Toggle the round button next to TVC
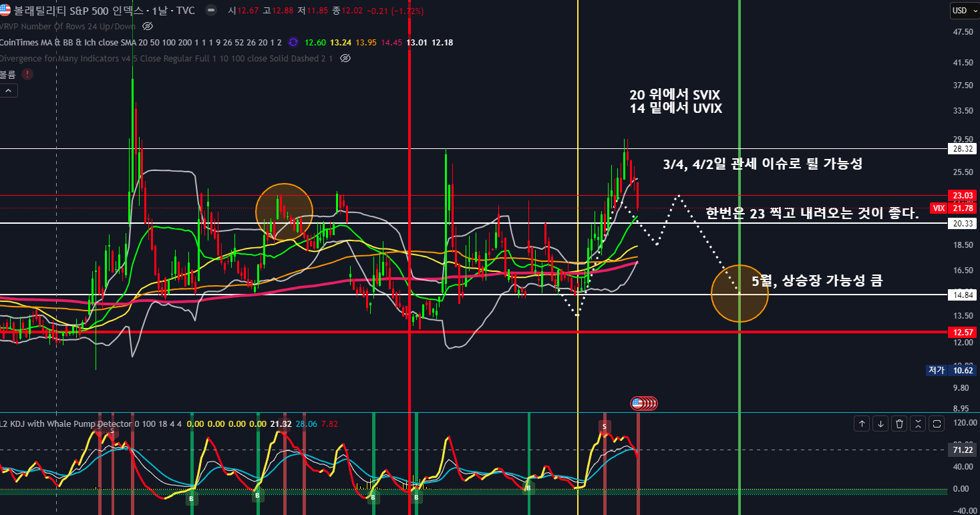 [211, 11]
